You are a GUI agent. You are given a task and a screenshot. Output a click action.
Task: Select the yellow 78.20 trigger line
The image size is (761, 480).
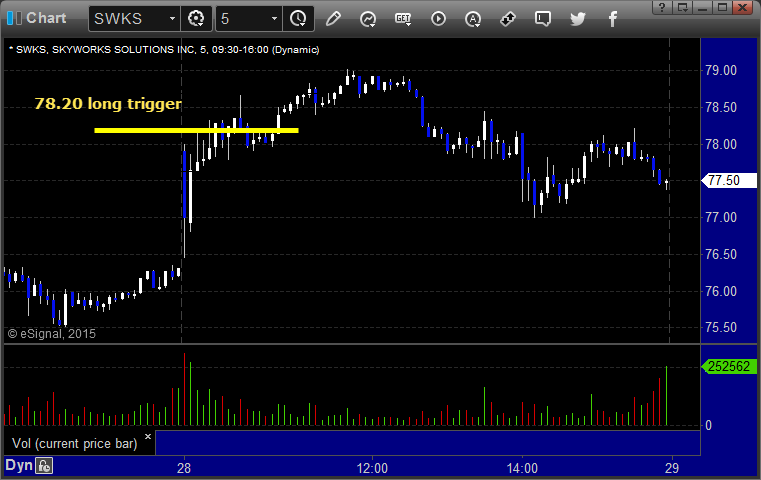[x=196, y=130]
